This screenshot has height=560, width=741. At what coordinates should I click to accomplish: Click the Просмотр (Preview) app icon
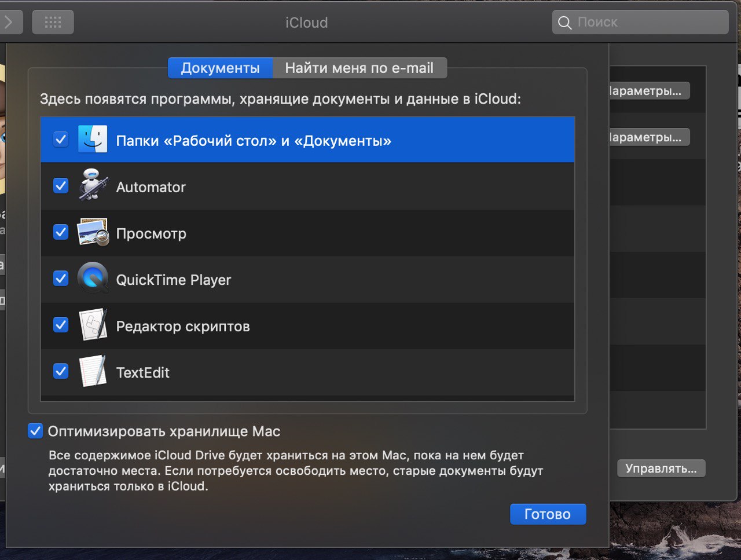coord(93,232)
